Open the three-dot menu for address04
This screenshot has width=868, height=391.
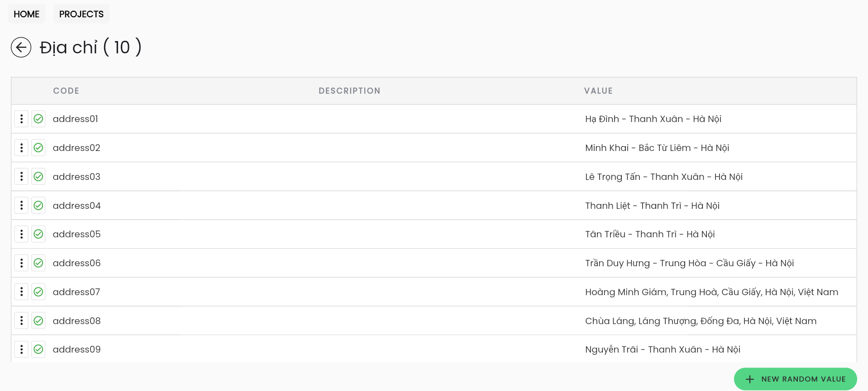pyautogui.click(x=21, y=206)
